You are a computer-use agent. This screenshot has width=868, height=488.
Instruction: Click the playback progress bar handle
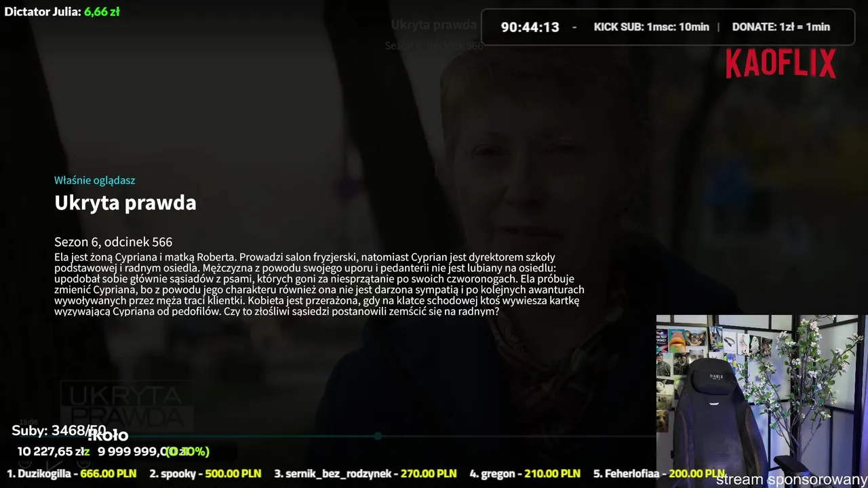378,436
